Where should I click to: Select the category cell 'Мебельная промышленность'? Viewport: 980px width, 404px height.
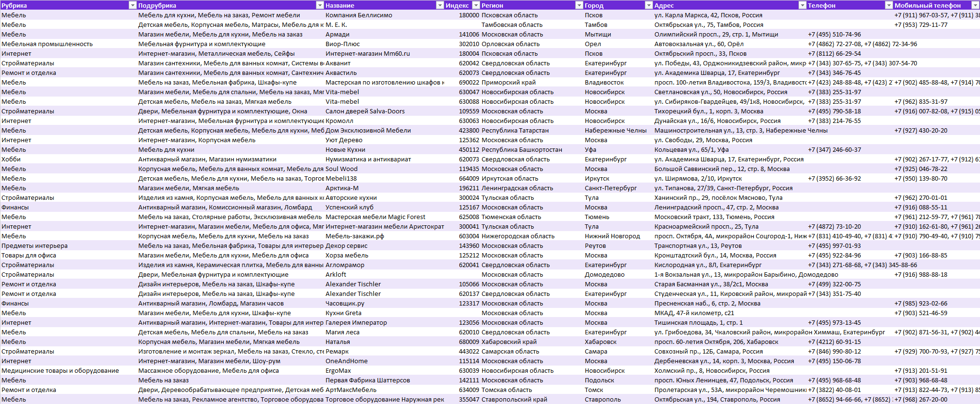point(69,44)
